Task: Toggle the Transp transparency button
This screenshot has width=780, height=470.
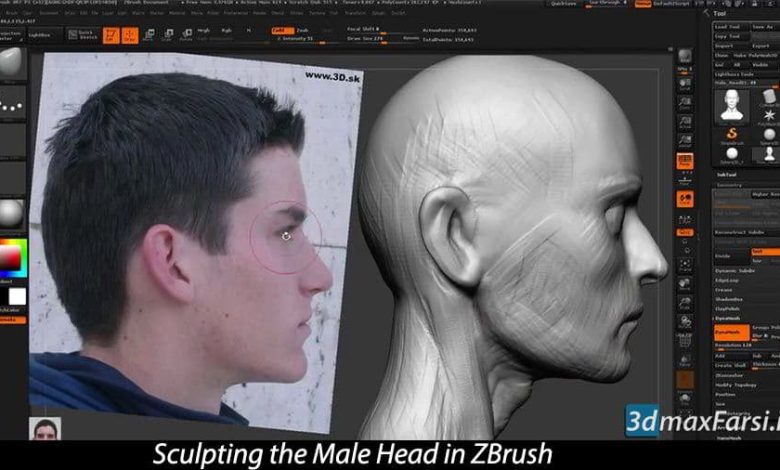Action: [685, 361]
